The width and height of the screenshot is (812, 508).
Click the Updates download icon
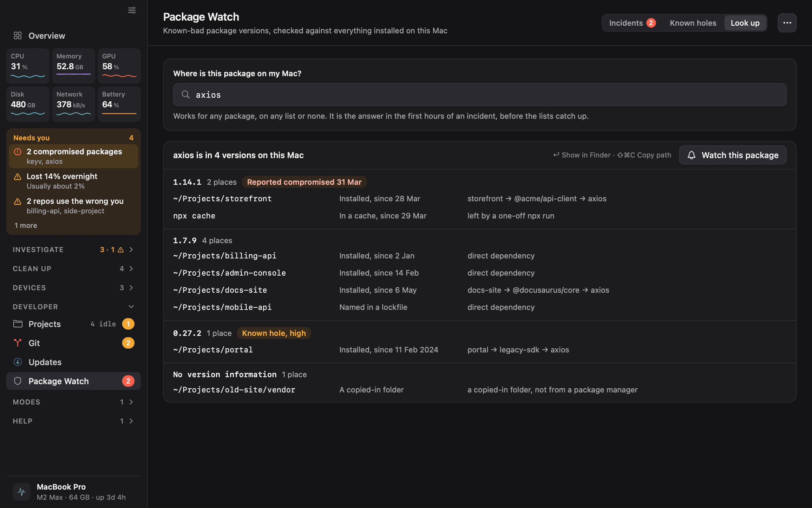[x=18, y=362]
